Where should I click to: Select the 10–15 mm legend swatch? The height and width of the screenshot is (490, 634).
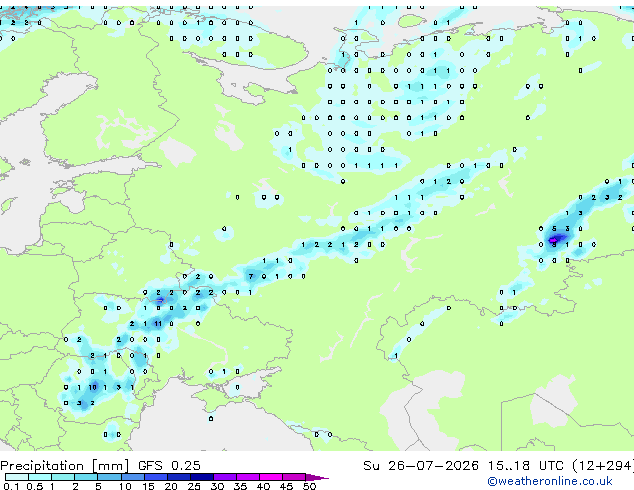(x=133, y=477)
